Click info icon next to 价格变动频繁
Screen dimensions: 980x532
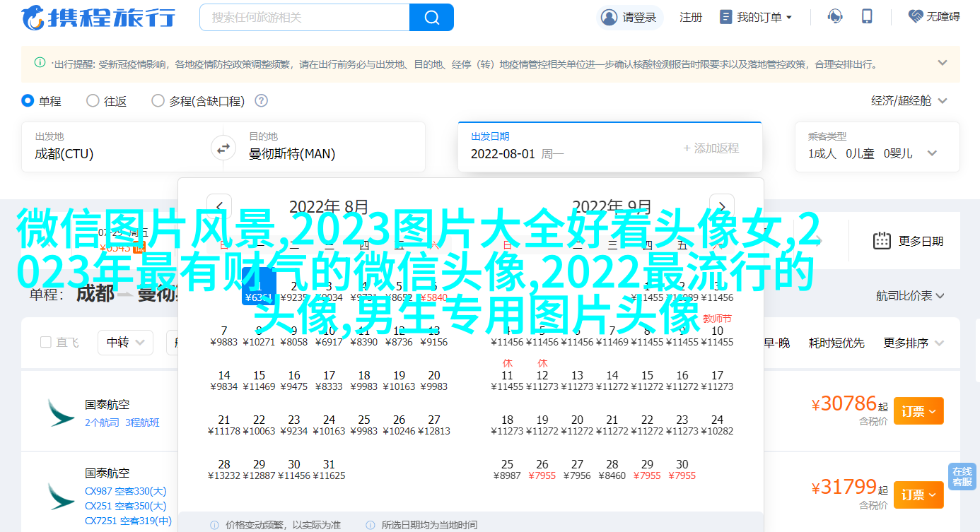[x=214, y=525]
